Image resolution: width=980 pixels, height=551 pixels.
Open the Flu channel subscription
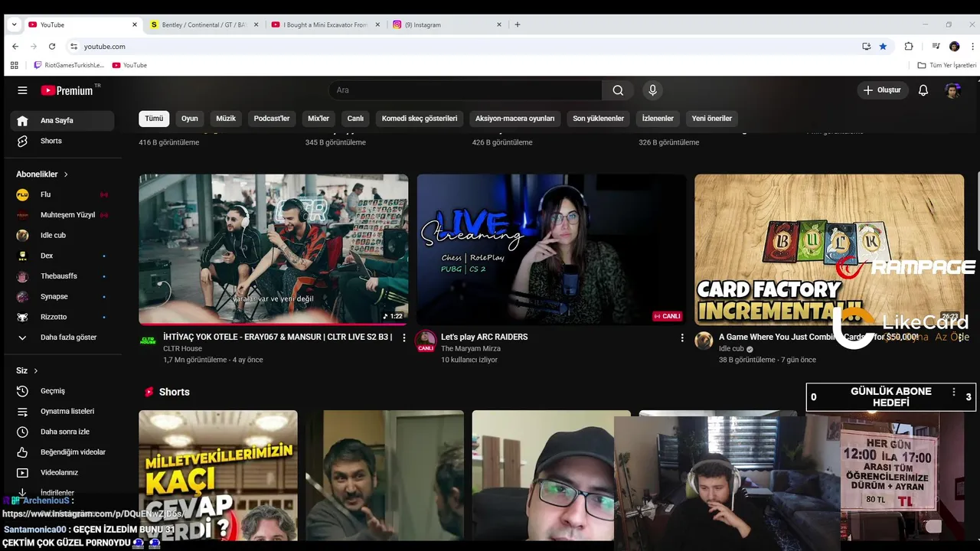coord(62,194)
